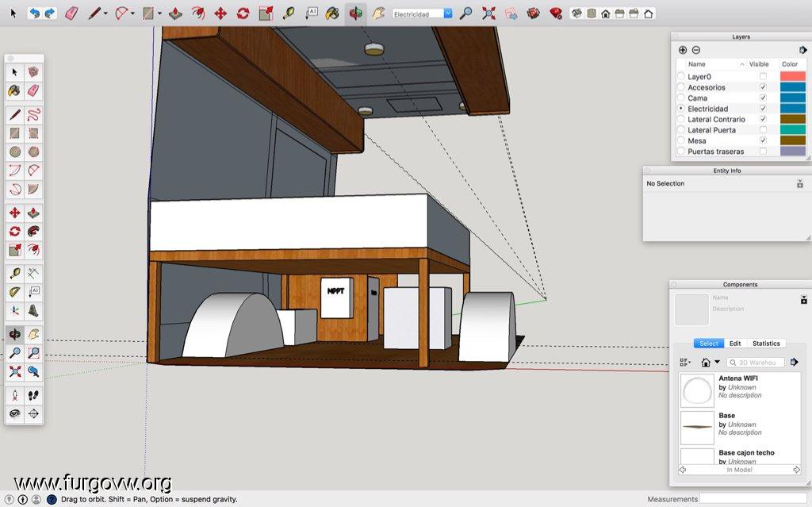The width and height of the screenshot is (812, 507).
Task: Select the Position Camera tool
Action: click(x=14, y=395)
